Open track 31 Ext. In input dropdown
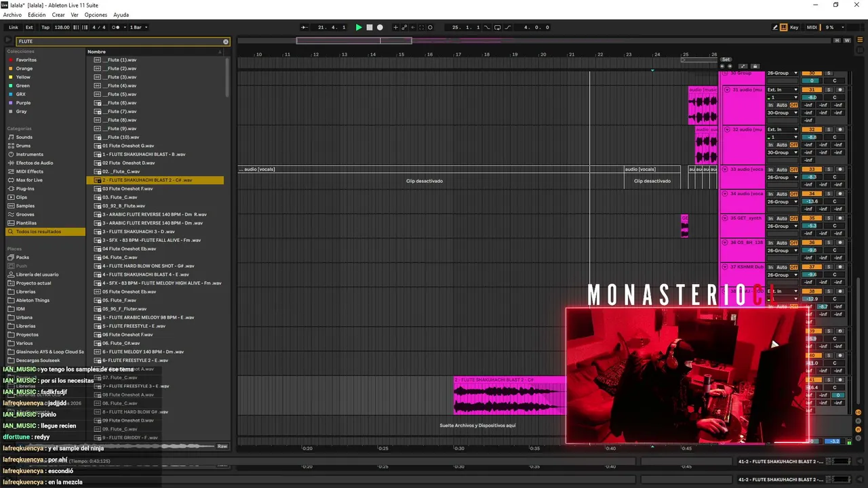 tap(783, 89)
